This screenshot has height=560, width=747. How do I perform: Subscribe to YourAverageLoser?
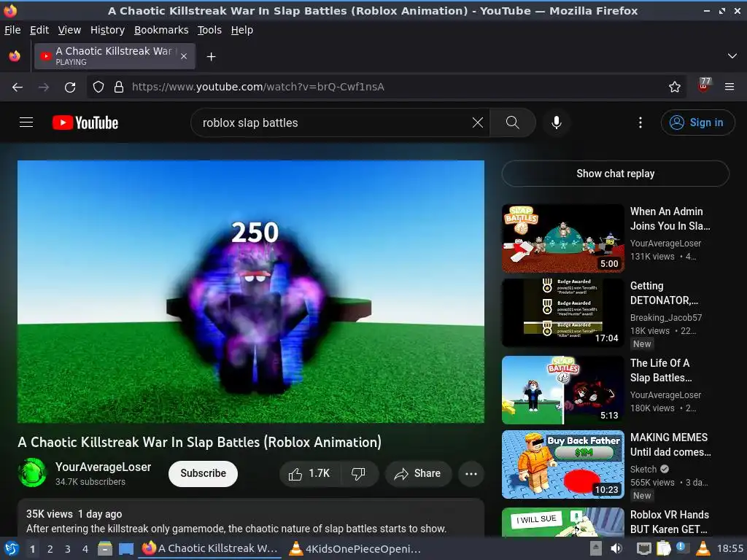203,473
